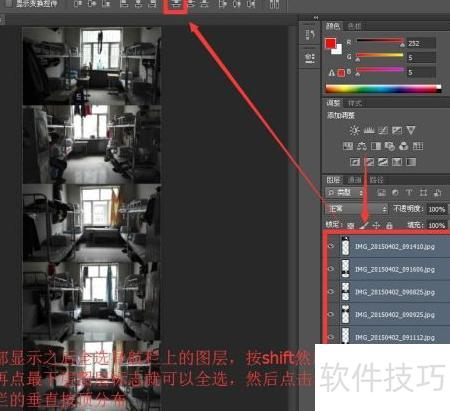Filter layers by shape layers icon

coord(423,193)
